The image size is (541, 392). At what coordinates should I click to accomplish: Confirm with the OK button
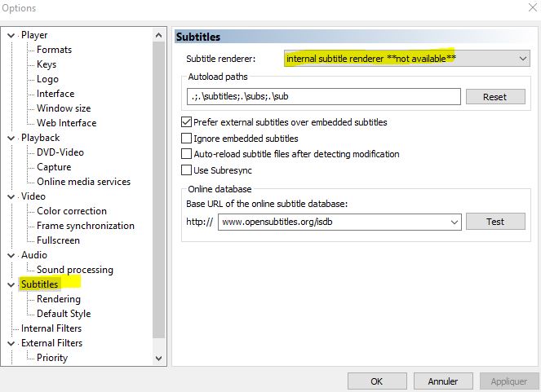(x=377, y=381)
